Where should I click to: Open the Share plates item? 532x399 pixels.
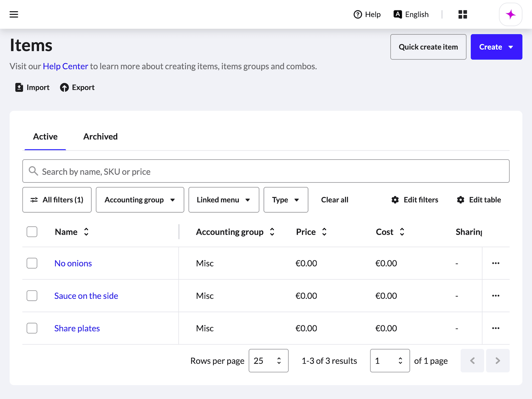click(77, 329)
